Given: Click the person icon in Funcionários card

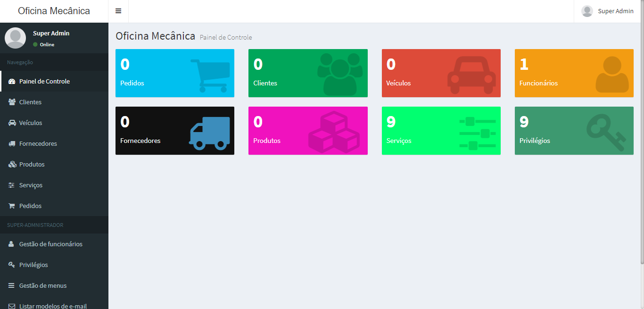Looking at the screenshot, I should [x=611, y=75].
